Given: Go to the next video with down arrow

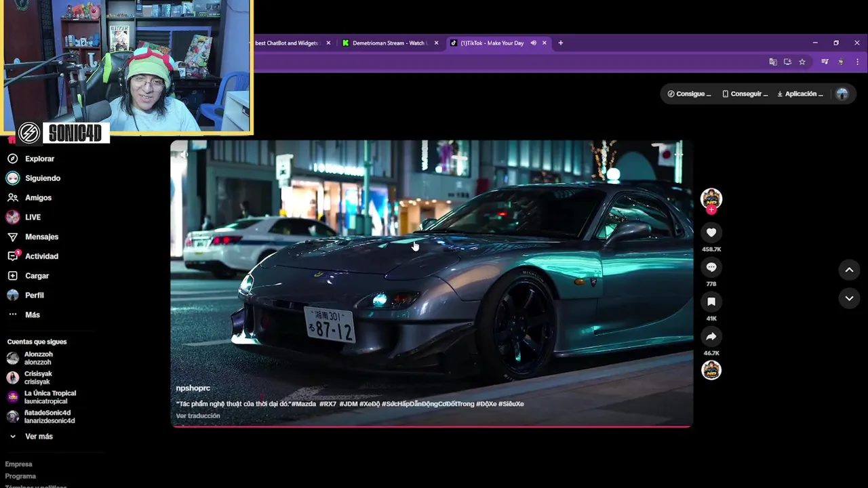Looking at the screenshot, I should click(849, 298).
